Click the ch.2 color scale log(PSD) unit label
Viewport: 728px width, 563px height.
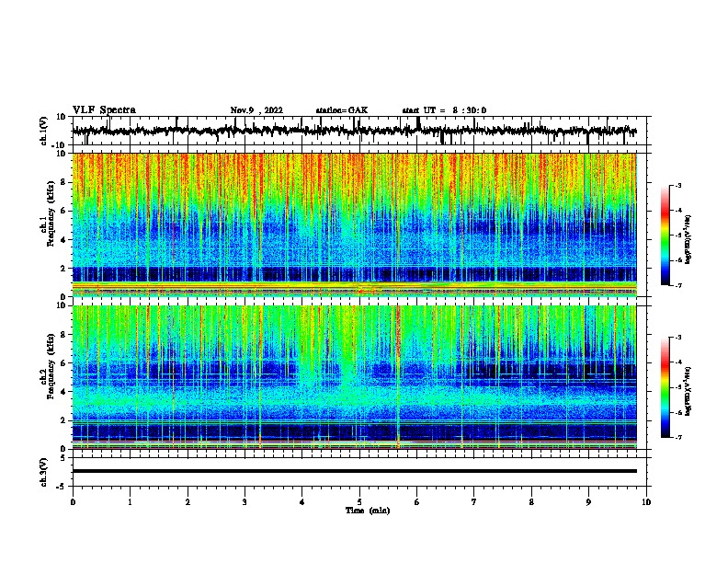click(688, 391)
